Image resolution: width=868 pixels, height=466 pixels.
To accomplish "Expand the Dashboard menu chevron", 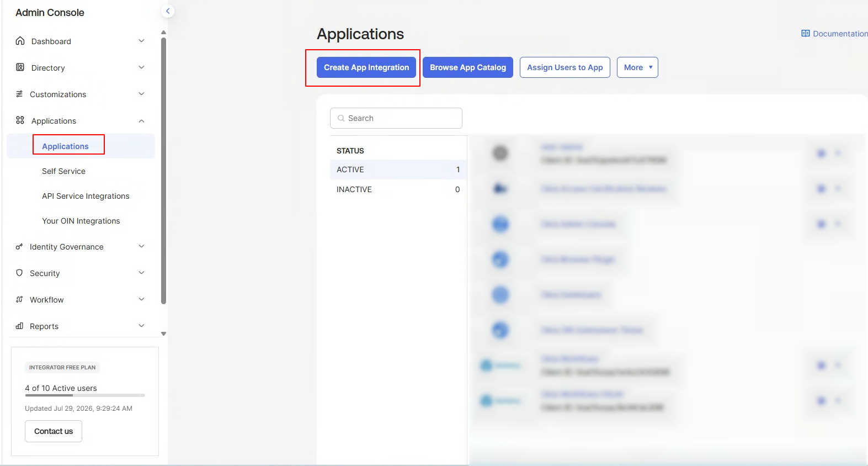I will (x=141, y=41).
